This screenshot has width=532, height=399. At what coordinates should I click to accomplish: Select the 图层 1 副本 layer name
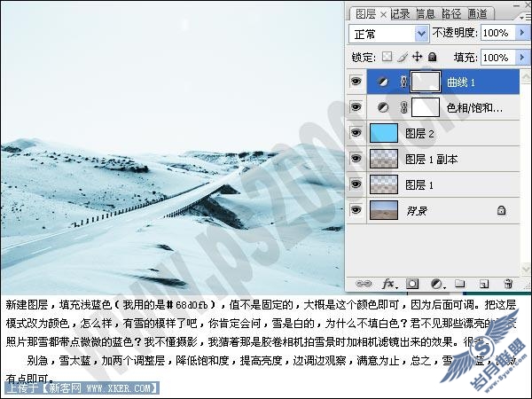point(432,159)
